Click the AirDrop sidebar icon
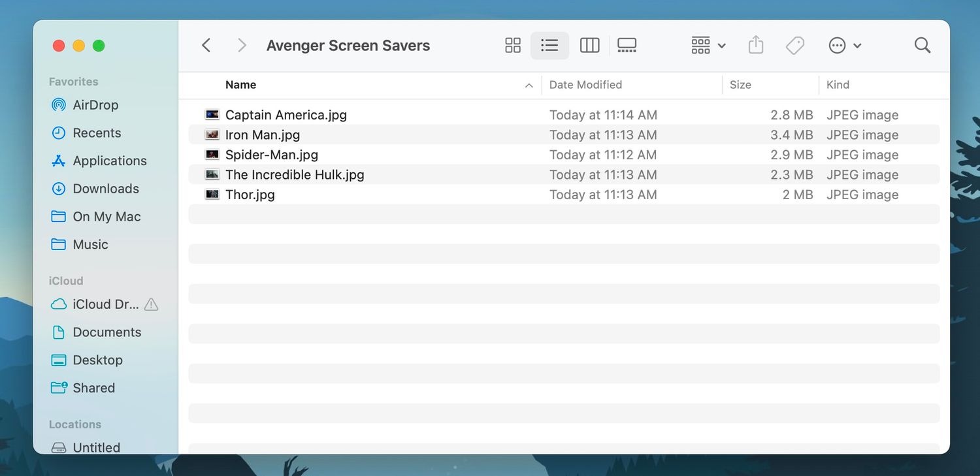The image size is (980, 476). pyautogui.click(x=59, y=104)
